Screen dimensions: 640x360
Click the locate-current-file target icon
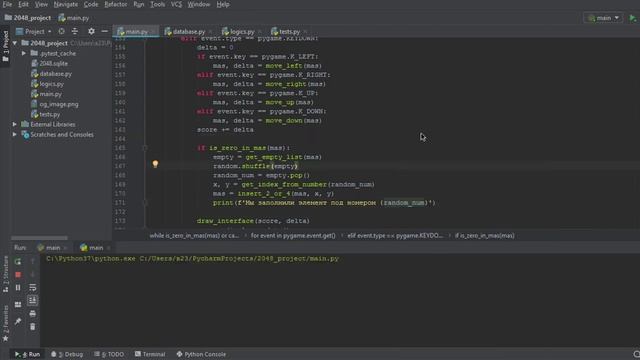tap(61, 31)
